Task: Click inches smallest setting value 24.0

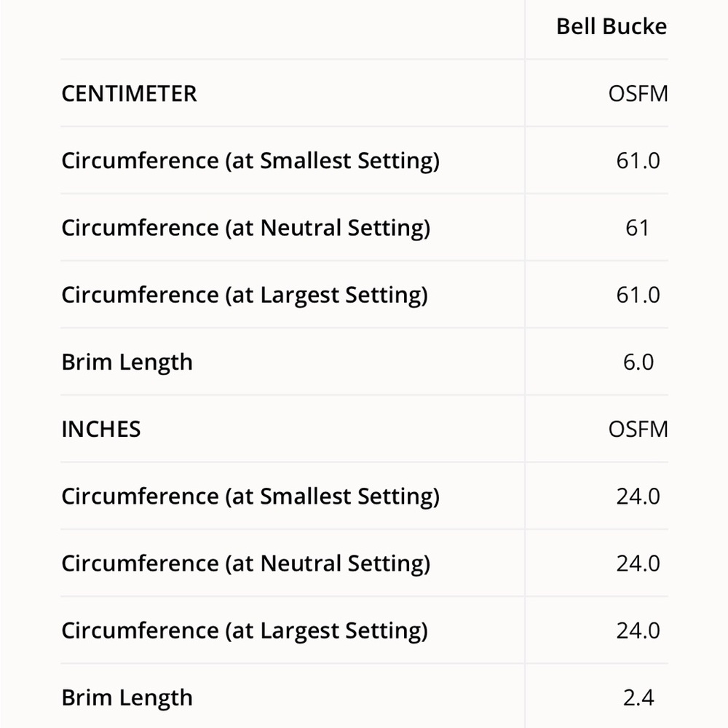Action: click(x=638, y=496)
